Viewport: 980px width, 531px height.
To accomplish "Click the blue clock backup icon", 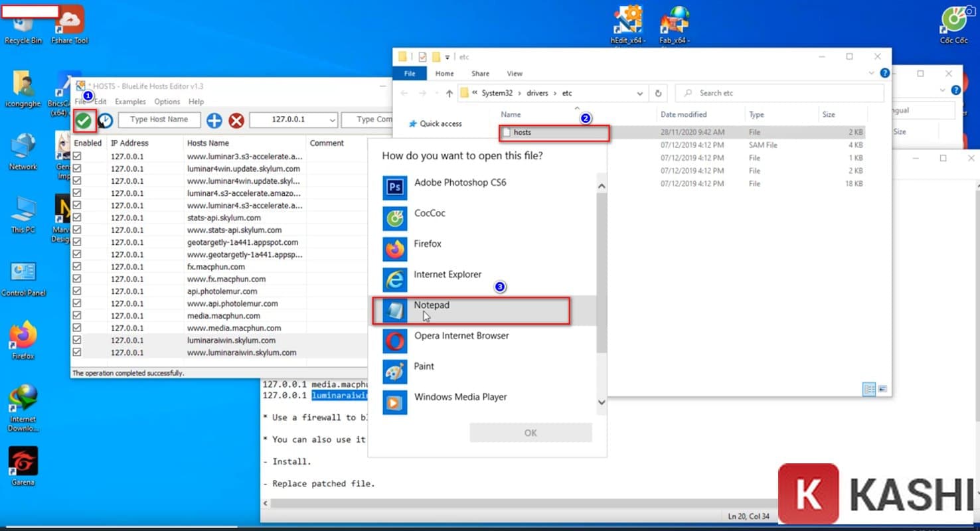I will (x=104, y=119).
